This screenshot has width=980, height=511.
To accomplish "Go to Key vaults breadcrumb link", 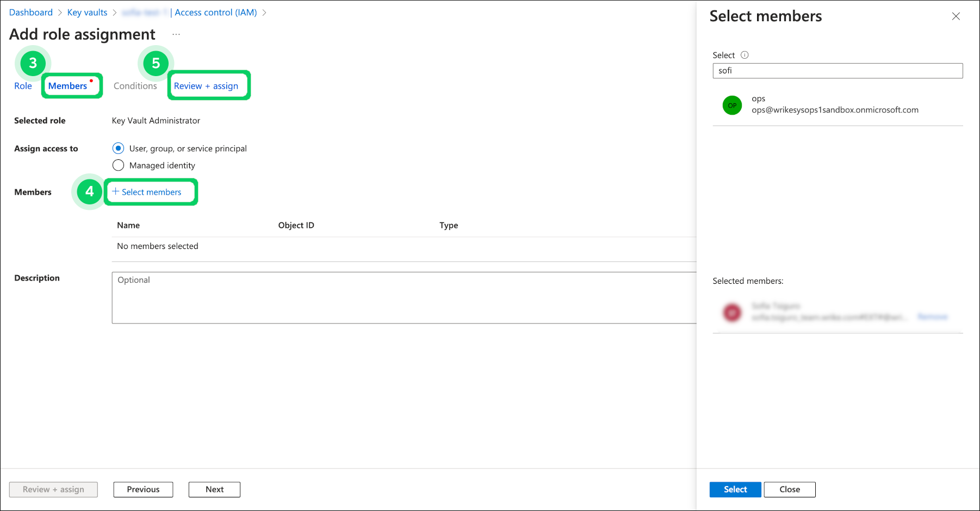I will 87,13.
